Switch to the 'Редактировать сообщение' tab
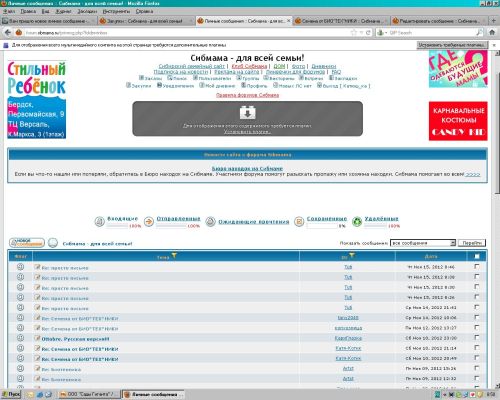This screenshot has width=500, height=400. pos(439,21)
